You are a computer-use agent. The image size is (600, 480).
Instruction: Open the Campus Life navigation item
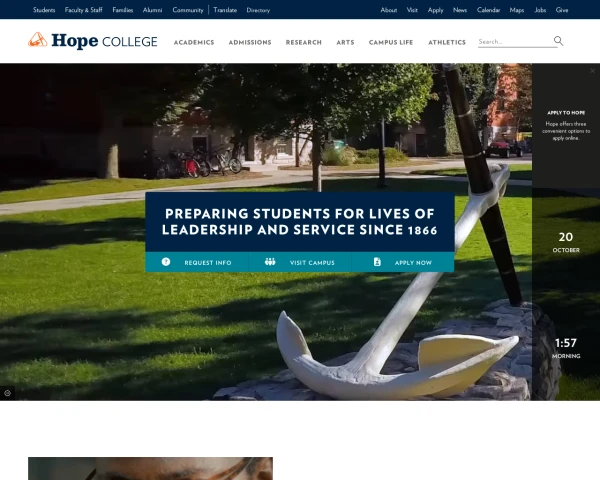[x=391, y=42]
